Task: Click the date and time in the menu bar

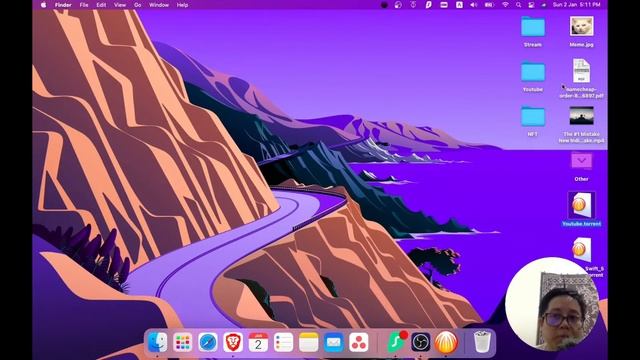Action: (576, 5)
